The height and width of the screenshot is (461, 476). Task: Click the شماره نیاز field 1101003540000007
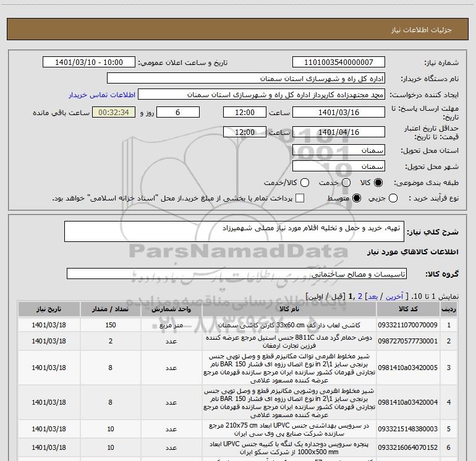pos(339,62)
